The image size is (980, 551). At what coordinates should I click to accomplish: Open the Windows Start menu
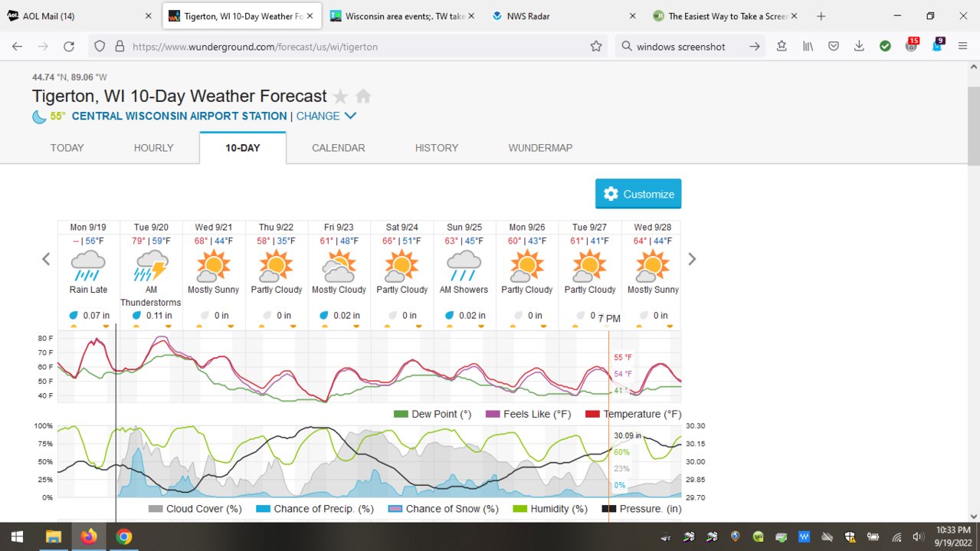(17, 536)
